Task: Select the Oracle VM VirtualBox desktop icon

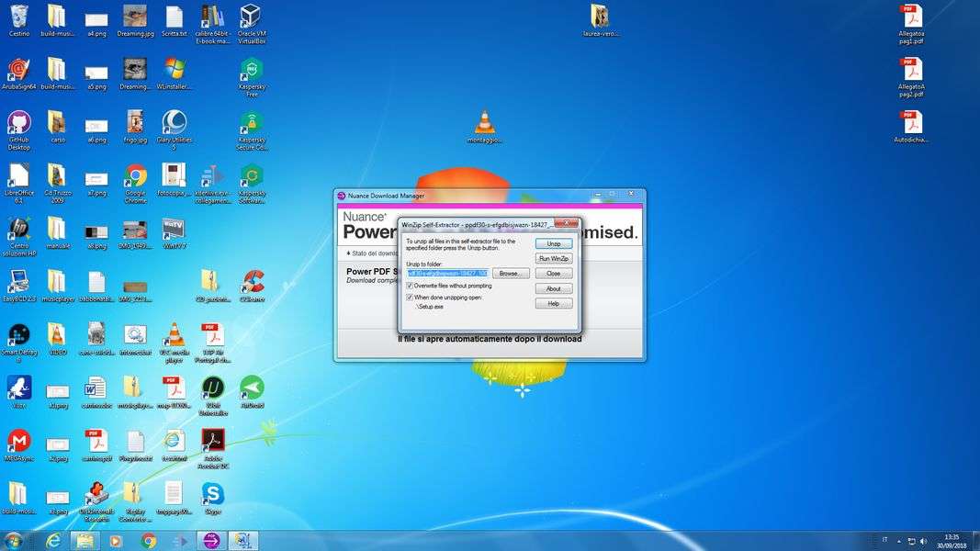Action: tap(252, 24)
